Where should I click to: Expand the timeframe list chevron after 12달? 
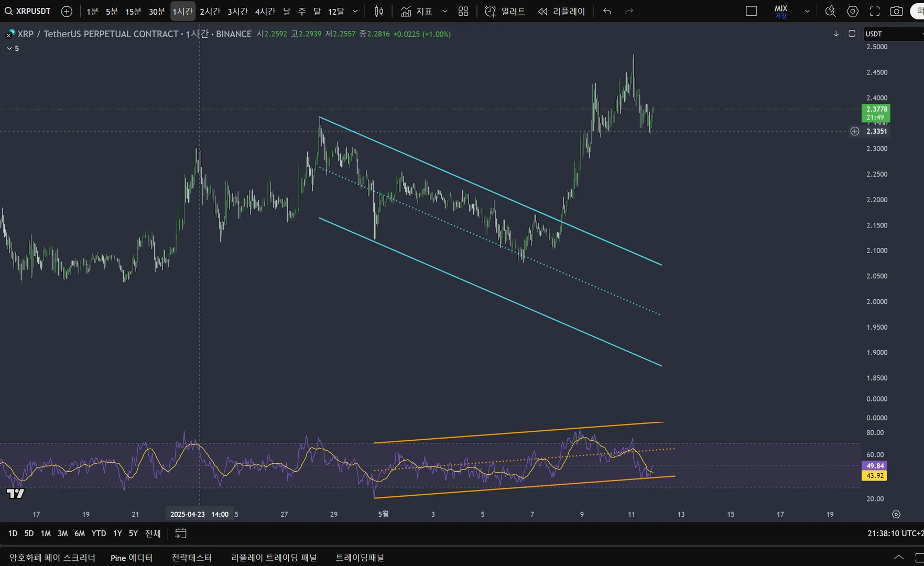pyautogui.click(x=355, y=11)
